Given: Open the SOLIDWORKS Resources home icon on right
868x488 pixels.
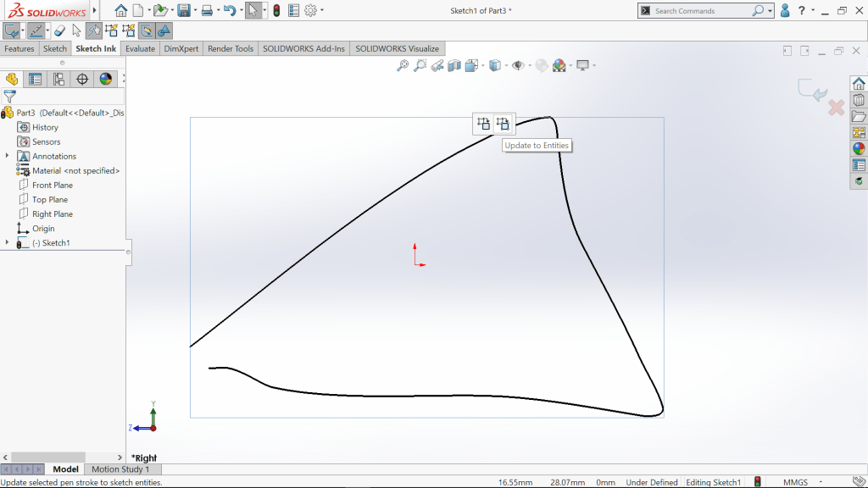Looking at the screenshot, I should (x=859, y=83).
